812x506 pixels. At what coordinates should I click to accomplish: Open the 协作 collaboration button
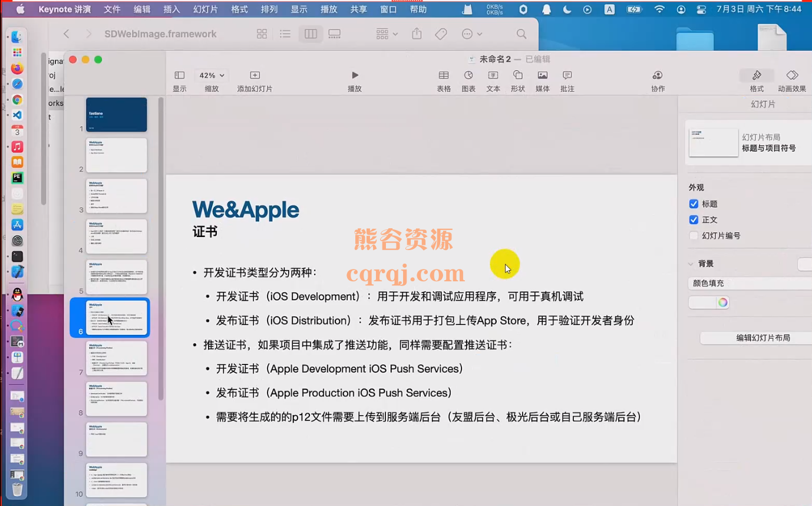tap(658, 81)
